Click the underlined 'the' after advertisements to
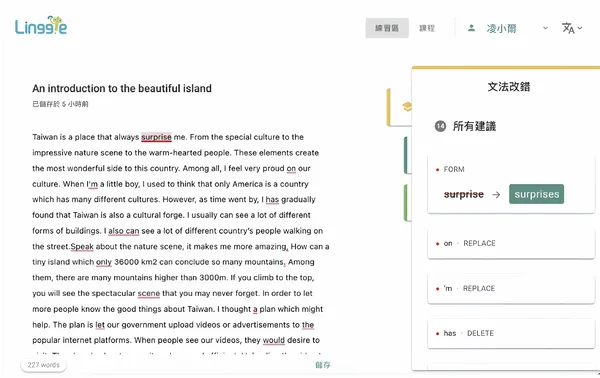600x378 pixels. pyautogui.click(x=308, y=325)
